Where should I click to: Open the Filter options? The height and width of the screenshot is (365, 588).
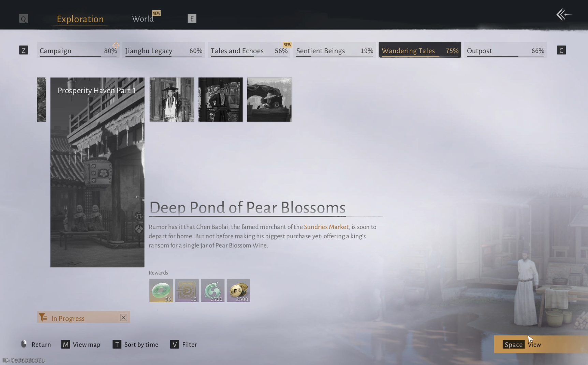(x=184, y=345)
